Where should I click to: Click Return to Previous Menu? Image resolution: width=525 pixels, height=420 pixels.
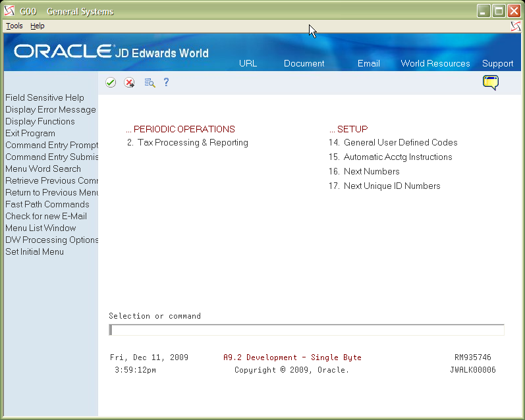pyautogui.click(x=51, y=192)
